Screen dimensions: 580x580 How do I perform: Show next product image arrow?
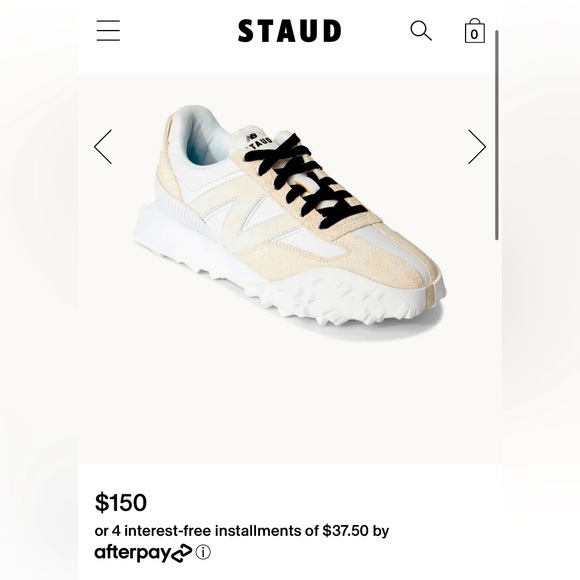pos(477,147)
